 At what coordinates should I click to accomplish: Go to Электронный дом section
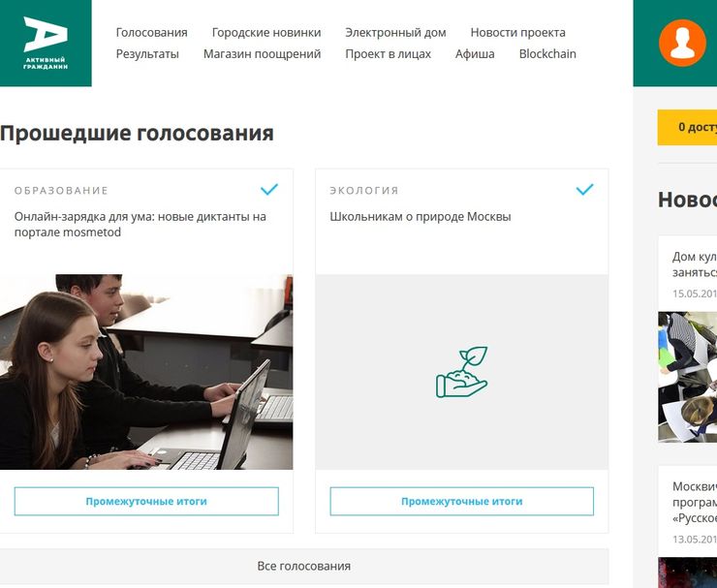click(x=395, y=33)
